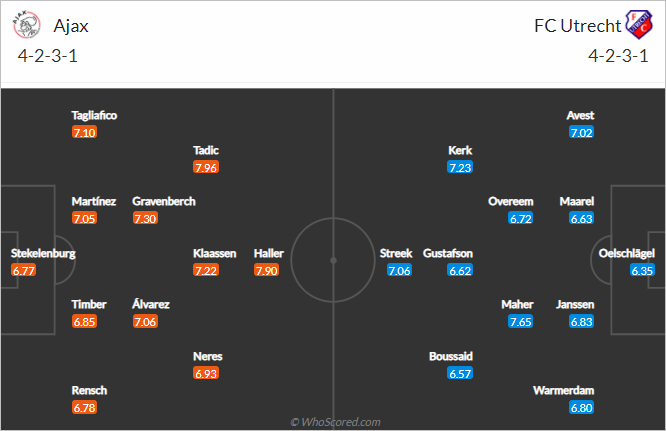Click player name Gustafson

click(x=448, y=254)
